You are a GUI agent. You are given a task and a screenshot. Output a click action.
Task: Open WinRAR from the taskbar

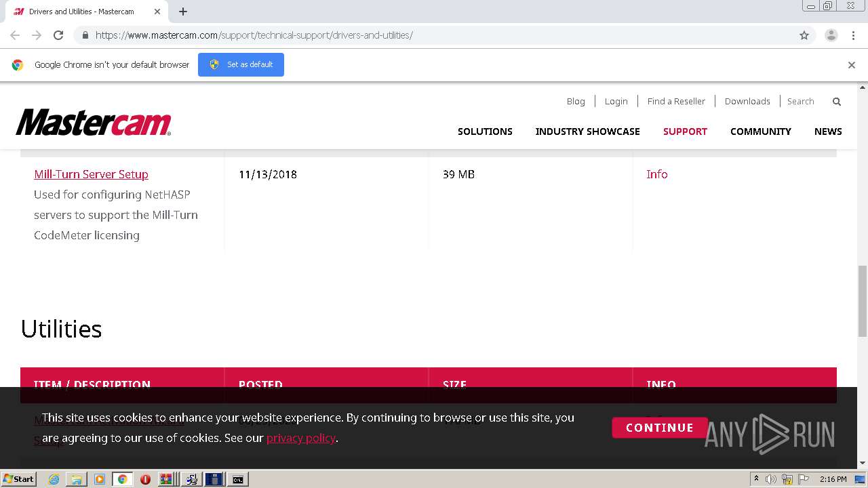click(166, 479)
